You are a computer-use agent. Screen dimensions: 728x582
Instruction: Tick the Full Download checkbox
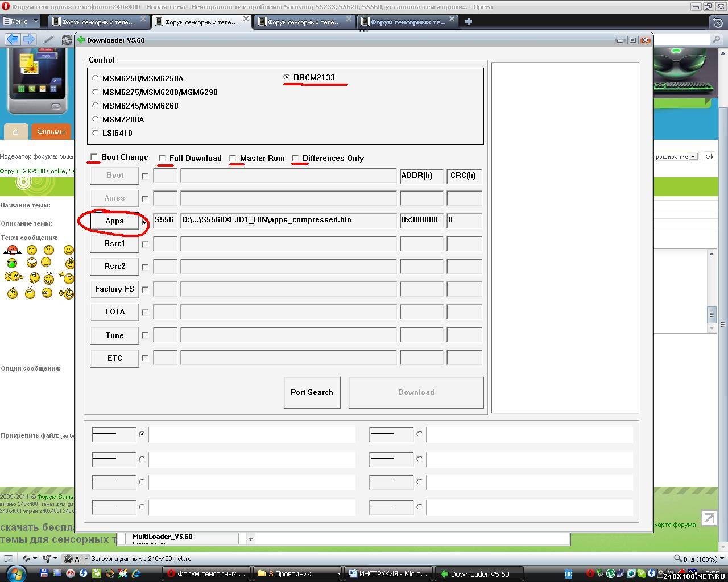(x=163, y=158)
